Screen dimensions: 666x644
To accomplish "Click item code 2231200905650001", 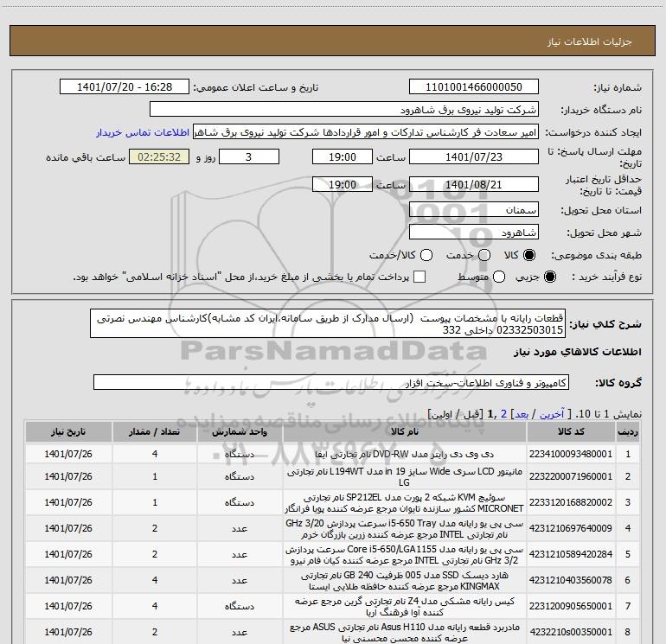I will (x=571, y=606).
